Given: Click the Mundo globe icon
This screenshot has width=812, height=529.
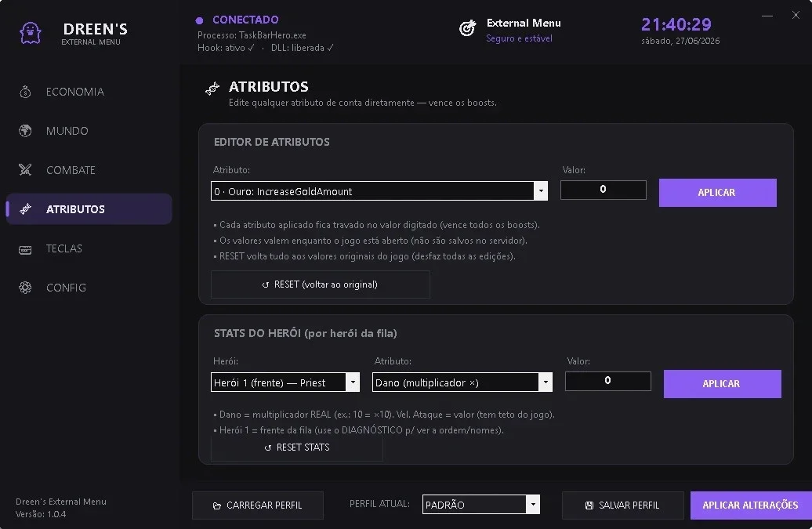Looking at the screenshot, I should (x=25, y=131).
